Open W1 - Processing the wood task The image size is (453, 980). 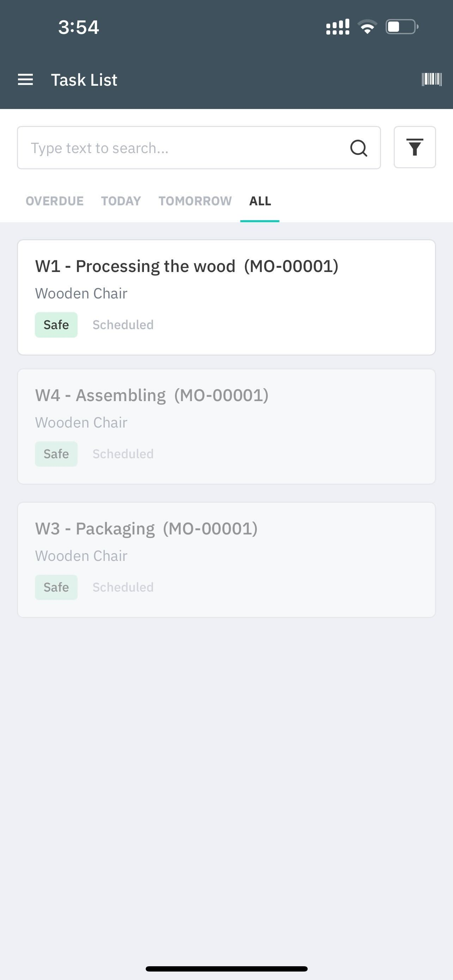(x=226, y=297)
